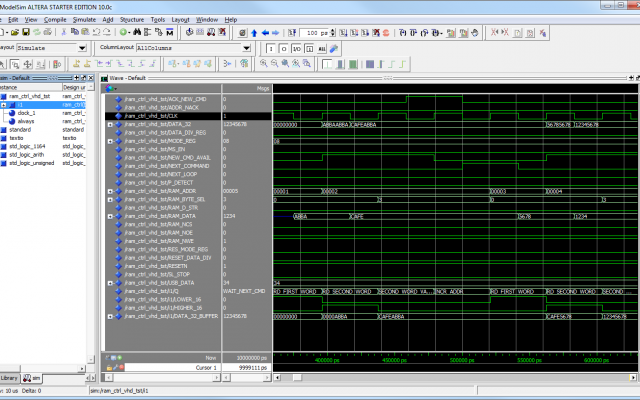Screen dimensions: 640x400
Task: Expand the DATA_32 signal bus
Action: coord(110,124)
